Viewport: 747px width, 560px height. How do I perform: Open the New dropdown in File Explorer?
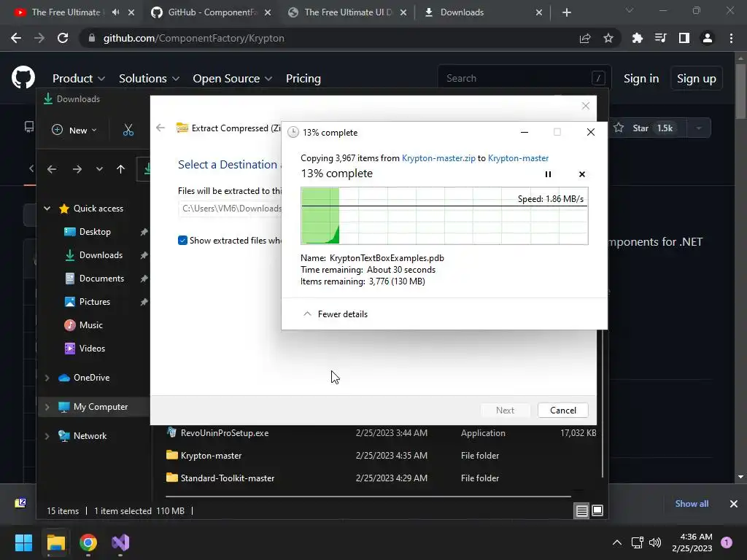pyautogui.click(x=74, y=130)
